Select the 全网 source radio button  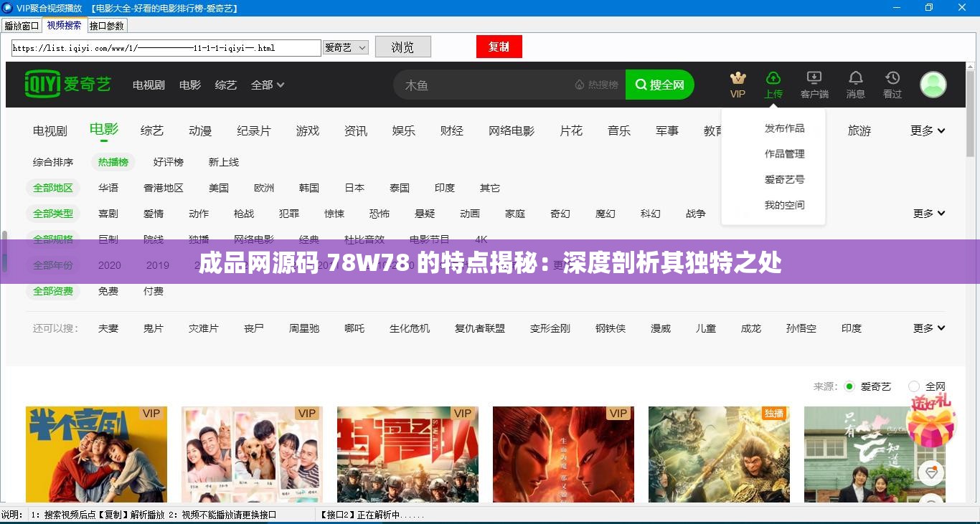coord(914,386)
